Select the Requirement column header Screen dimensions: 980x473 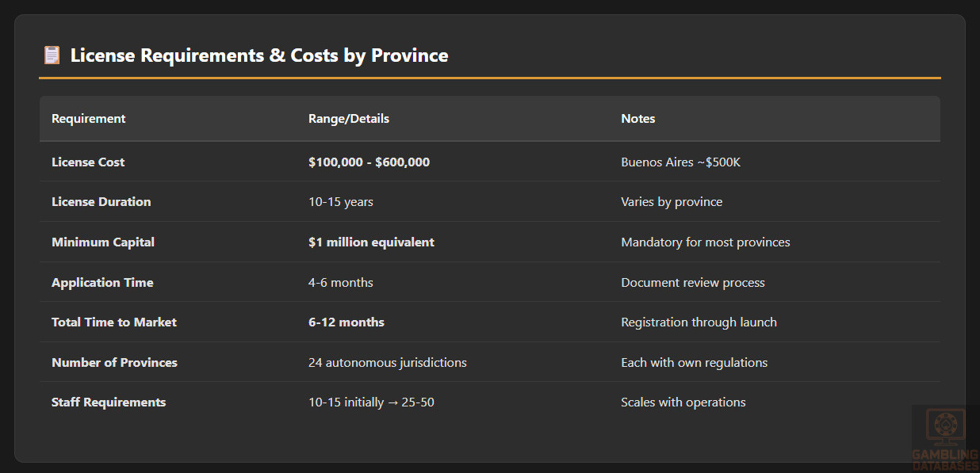click(89, 119)
